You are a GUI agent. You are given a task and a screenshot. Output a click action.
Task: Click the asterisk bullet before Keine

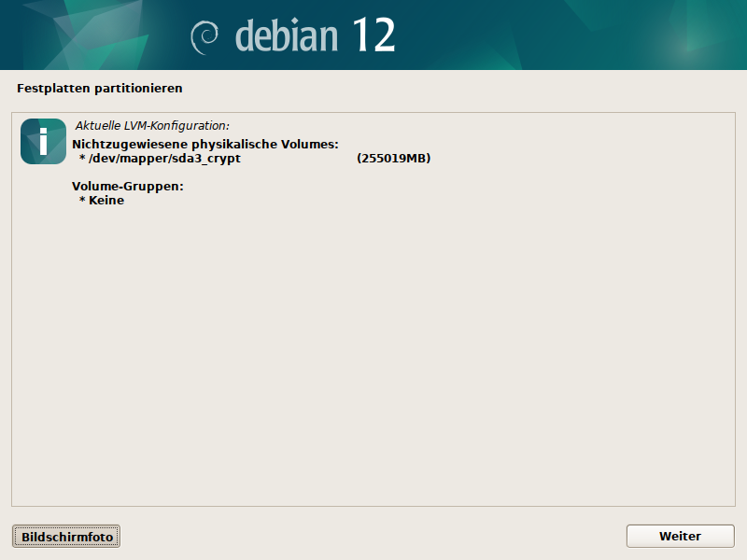tap(82, 201)
